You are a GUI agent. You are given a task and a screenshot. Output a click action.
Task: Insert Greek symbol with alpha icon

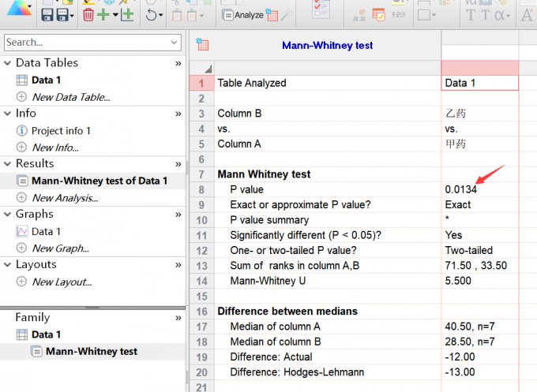coord(500,16)
